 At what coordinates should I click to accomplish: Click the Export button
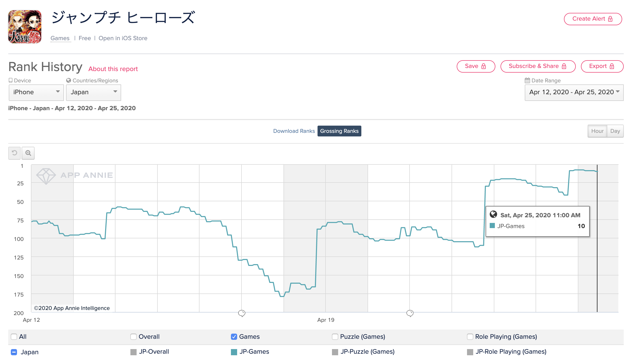pos(602,66)
